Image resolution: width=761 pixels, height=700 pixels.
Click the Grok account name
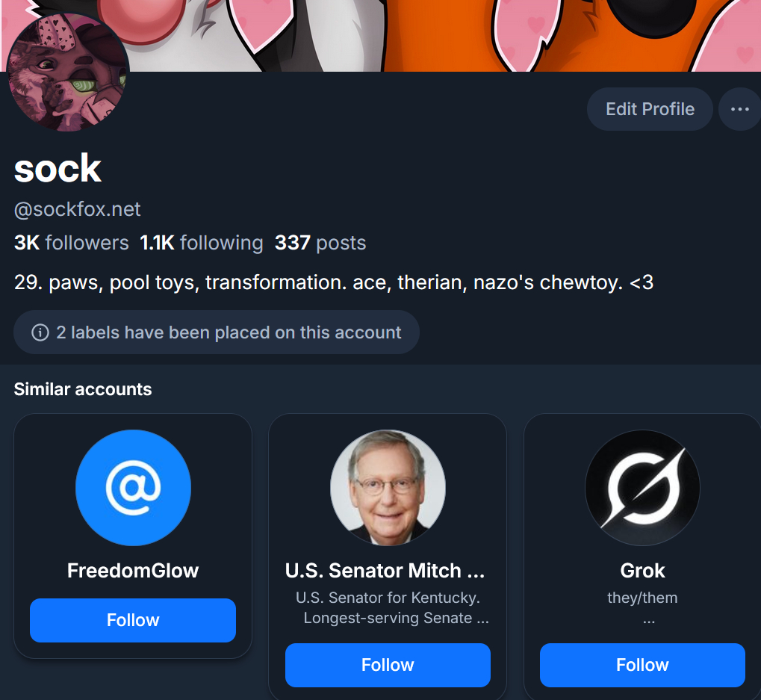(642, 571)
